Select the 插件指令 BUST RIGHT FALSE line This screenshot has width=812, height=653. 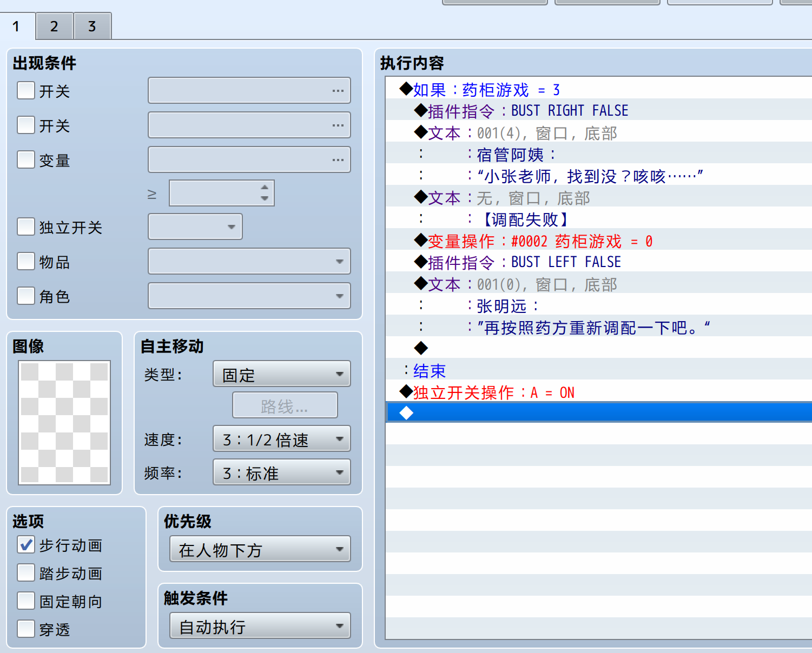pyautogui.click(x=599, y=110)
